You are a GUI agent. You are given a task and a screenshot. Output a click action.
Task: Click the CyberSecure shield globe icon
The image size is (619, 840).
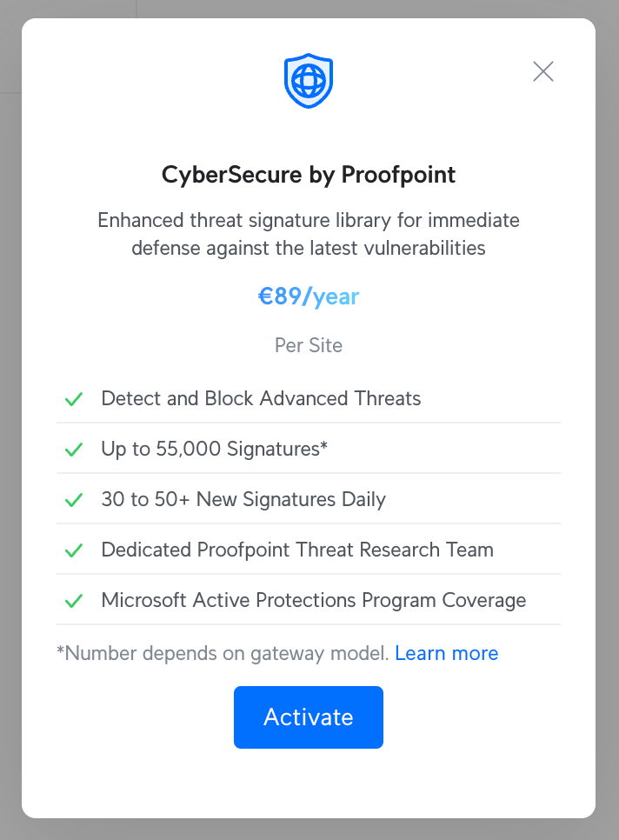tap(309, 82)
